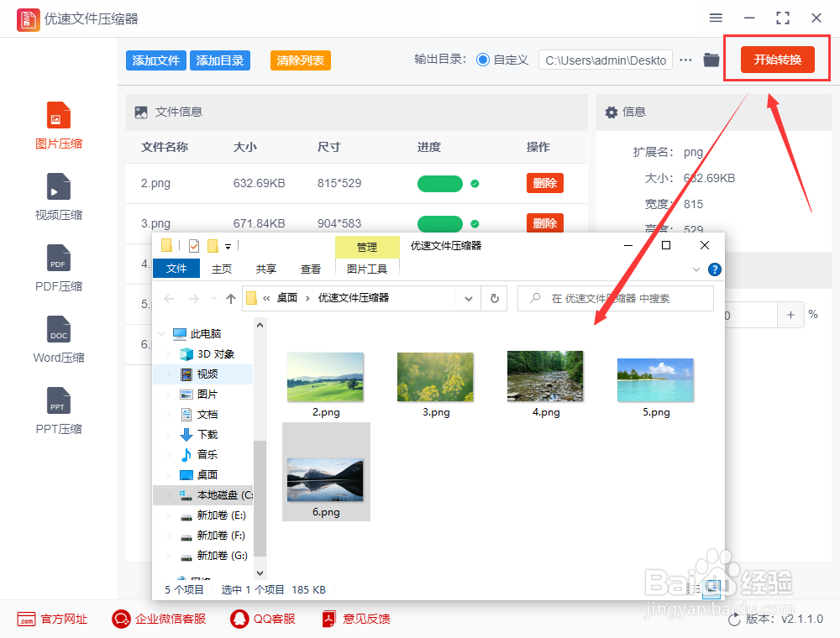The height and width of the screenshot is (638, 840).
Task: Click the Explorer search box
Action: click(616, 299)
